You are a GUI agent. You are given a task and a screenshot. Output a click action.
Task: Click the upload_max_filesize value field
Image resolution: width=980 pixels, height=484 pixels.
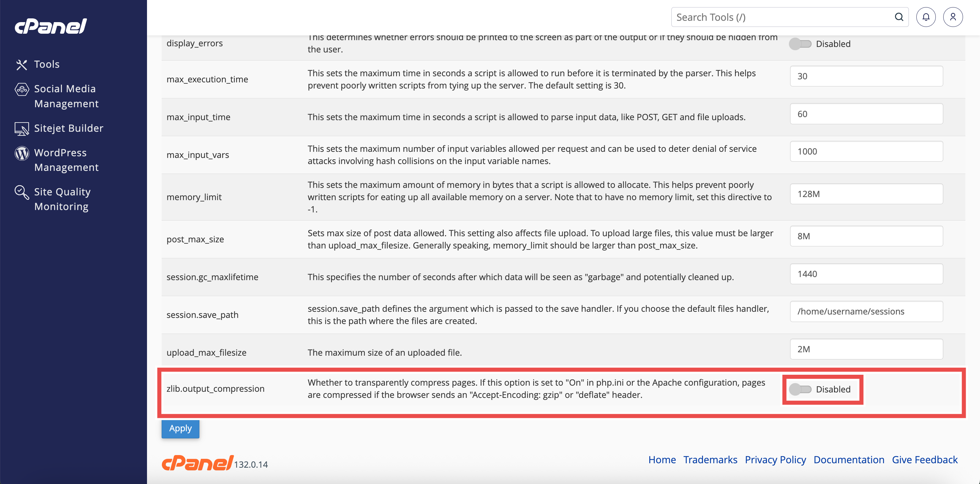pyautogui.click(x=866, y=349)
